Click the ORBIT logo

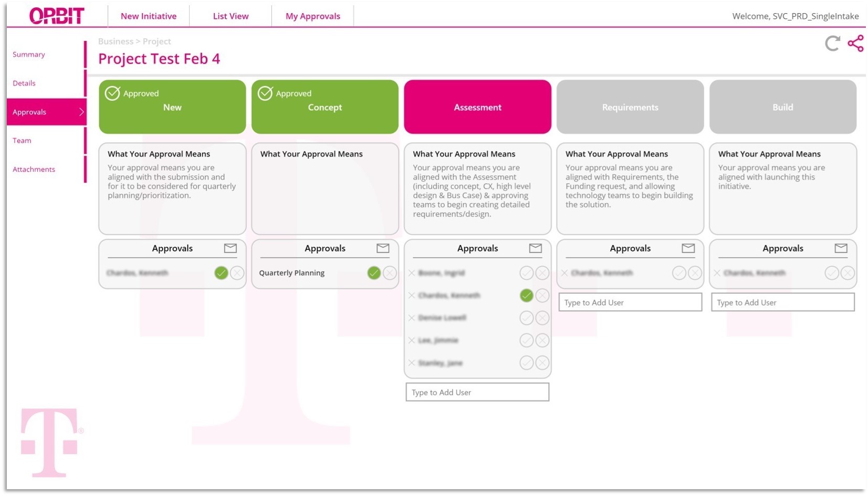(57, 15)
